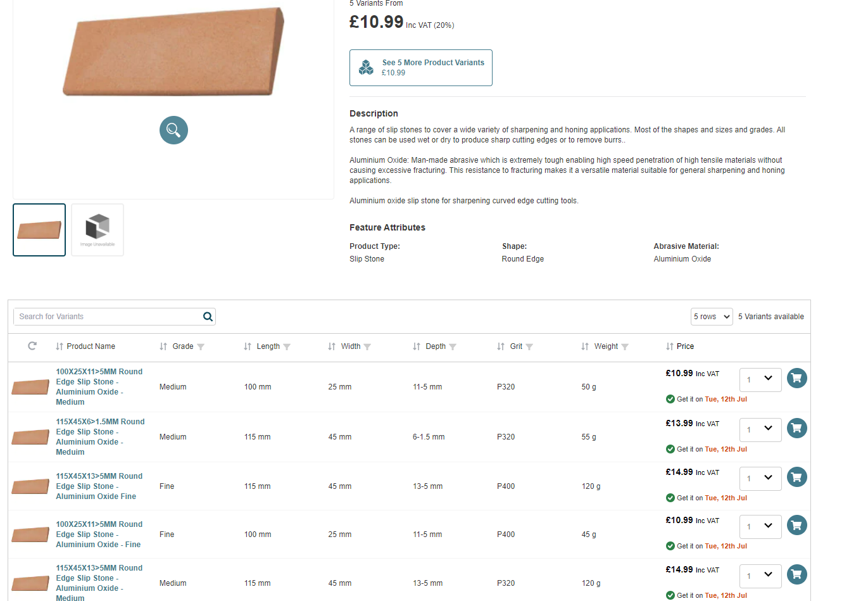Click See 5 More Product Variants button
The width and height of the screenshot is (868, 601).
tap(420, 68)
